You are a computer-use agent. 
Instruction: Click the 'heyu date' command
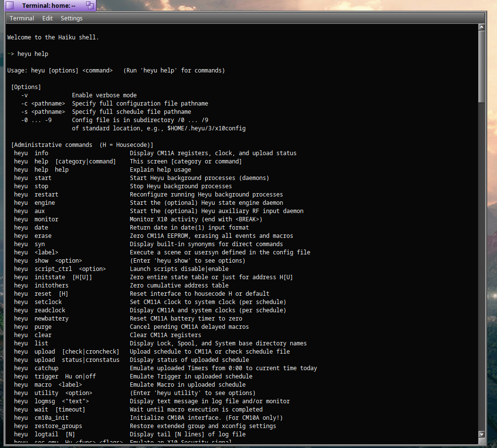point(31,227)
